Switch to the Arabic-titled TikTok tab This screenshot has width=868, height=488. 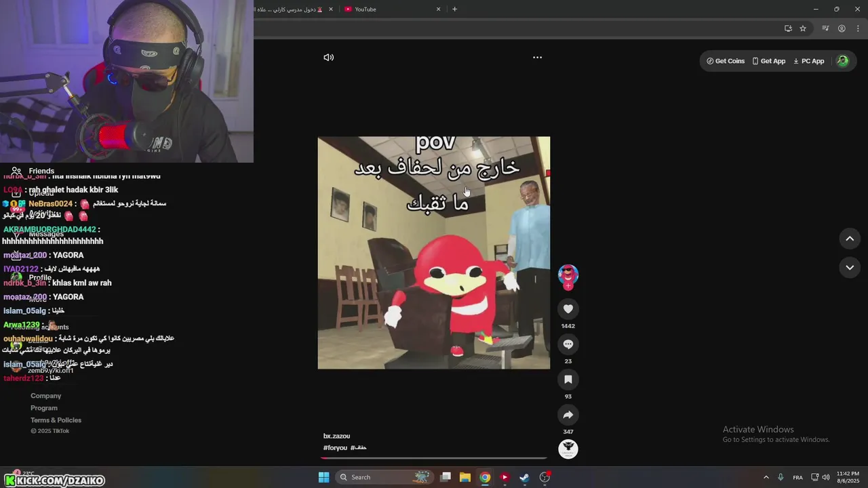coord(288,9)
